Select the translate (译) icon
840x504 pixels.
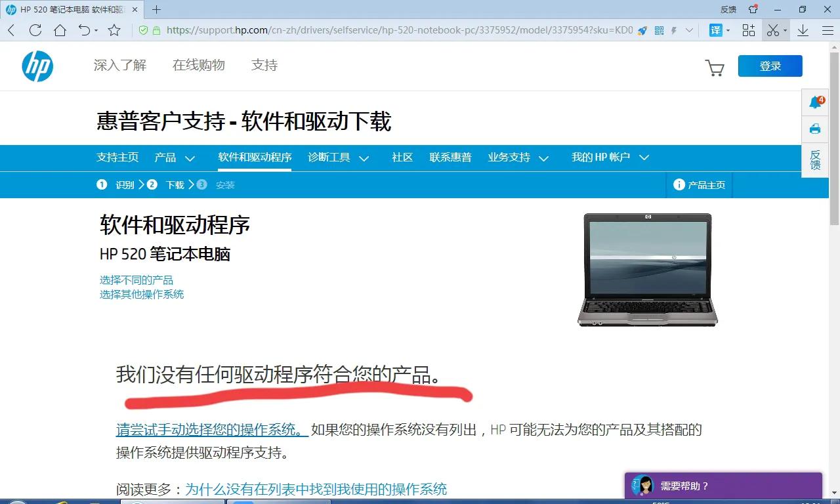coord(715,30)
